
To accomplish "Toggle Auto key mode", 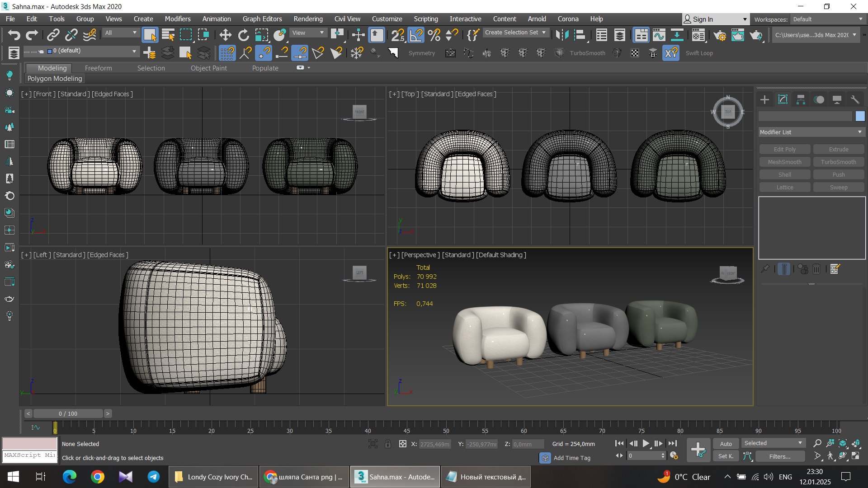I will (726, 444).
